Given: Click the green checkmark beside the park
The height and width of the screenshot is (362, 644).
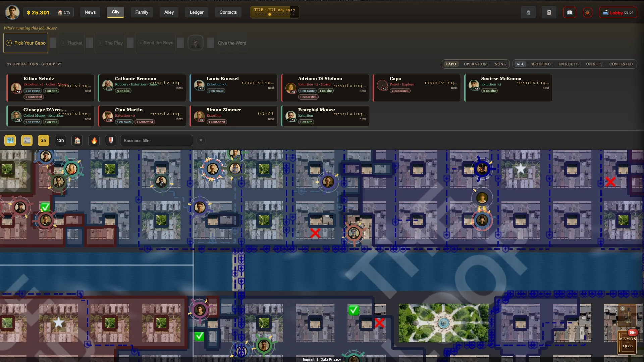Looking at the screenshot, I should (x=354, y=310).
